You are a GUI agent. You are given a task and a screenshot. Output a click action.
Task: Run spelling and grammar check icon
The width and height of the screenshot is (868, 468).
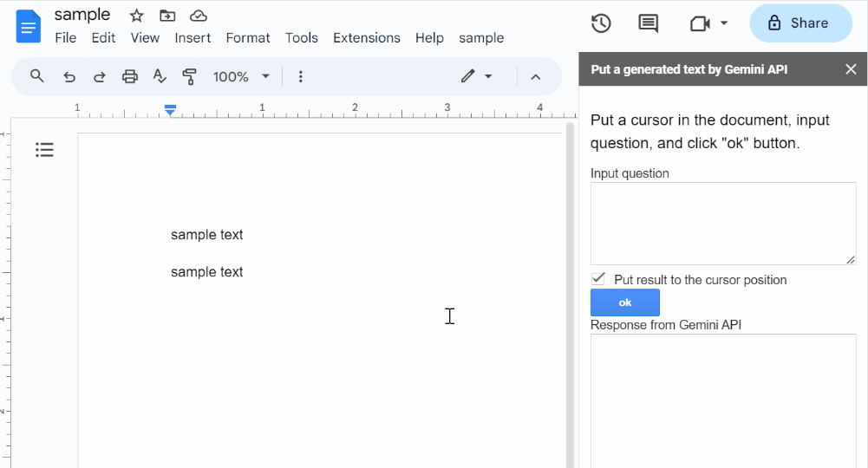pos(160,76)
